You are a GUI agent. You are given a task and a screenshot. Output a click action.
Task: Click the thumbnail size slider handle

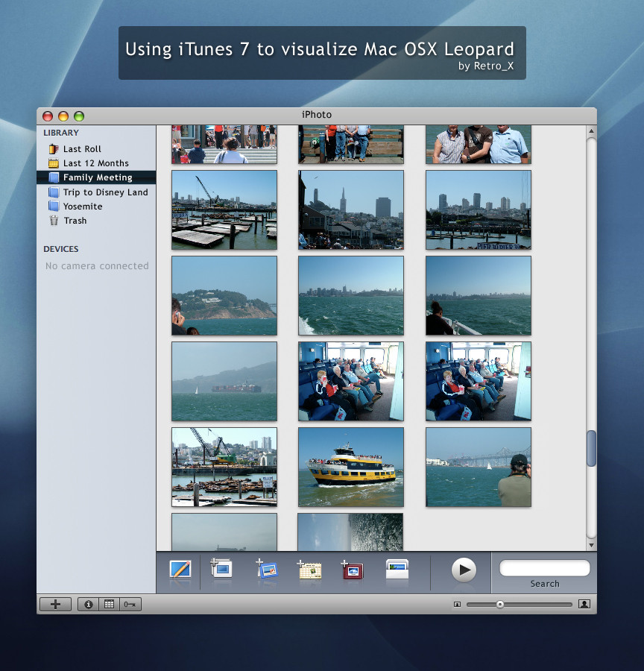(500, 604)
